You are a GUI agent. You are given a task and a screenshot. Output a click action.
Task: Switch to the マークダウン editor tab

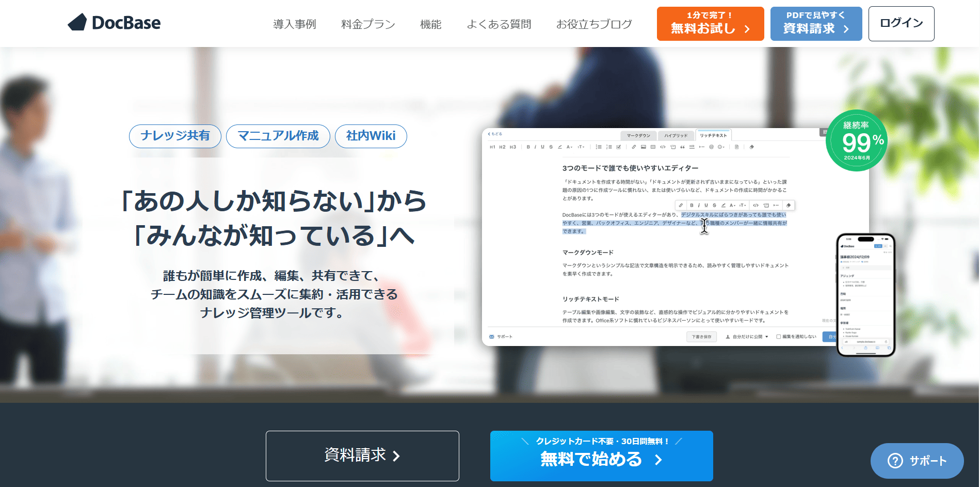[638, 135]
